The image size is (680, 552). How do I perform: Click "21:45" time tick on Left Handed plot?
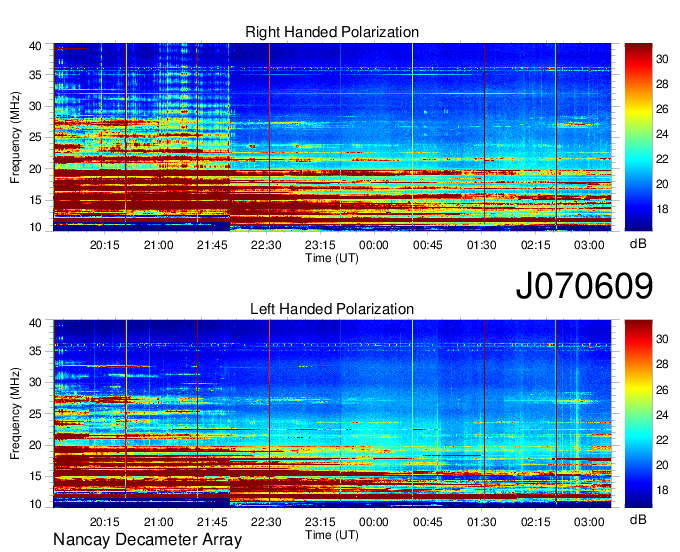coord(212,522)
